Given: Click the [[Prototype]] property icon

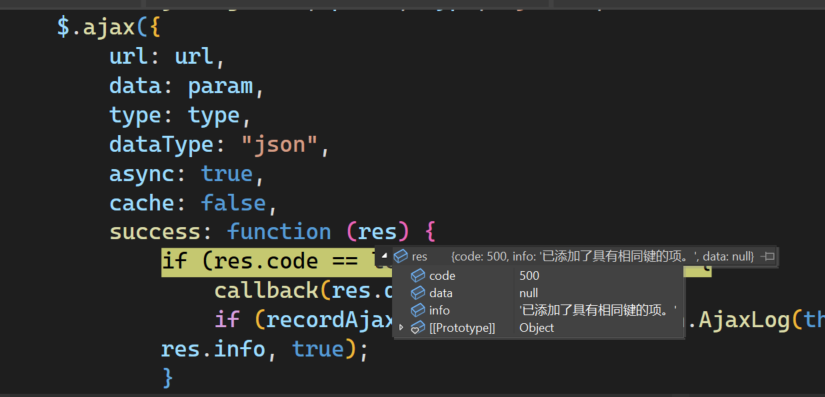Looking at the screenshot, I should [x=418, y=328].
